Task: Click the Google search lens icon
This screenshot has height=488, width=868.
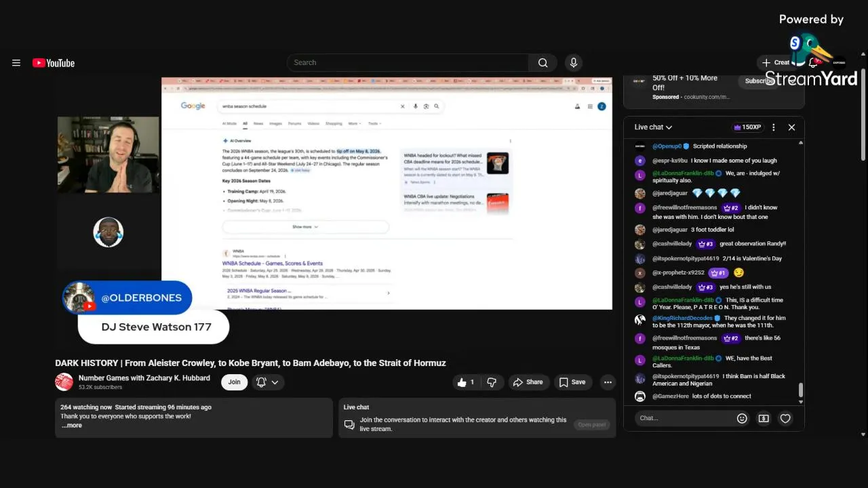Action: (x=426, y=106)
